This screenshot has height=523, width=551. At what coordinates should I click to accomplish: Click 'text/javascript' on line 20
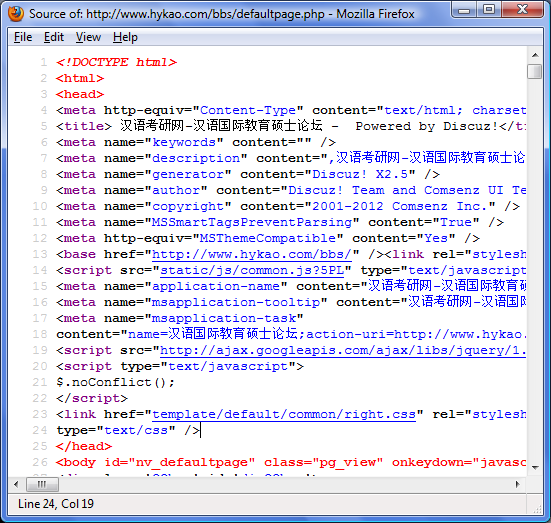click(x=228, y=366)
